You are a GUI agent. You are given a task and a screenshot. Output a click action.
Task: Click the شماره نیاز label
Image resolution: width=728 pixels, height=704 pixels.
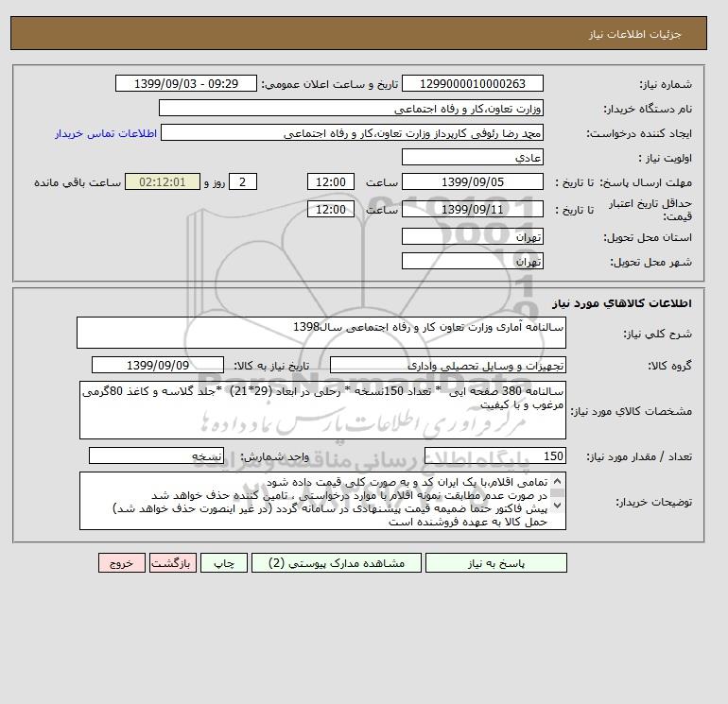pos(666,84)
